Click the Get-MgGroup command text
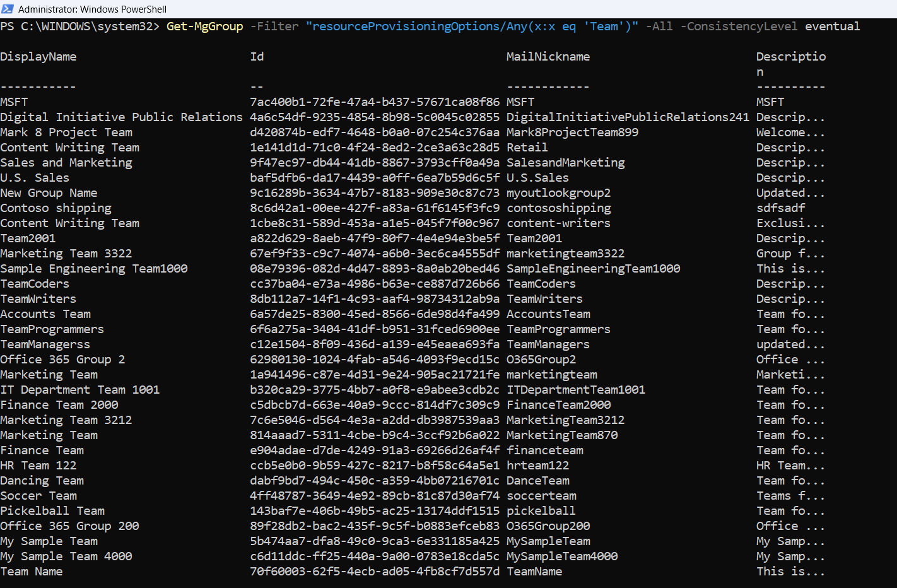897x588 pixels. 204,26
